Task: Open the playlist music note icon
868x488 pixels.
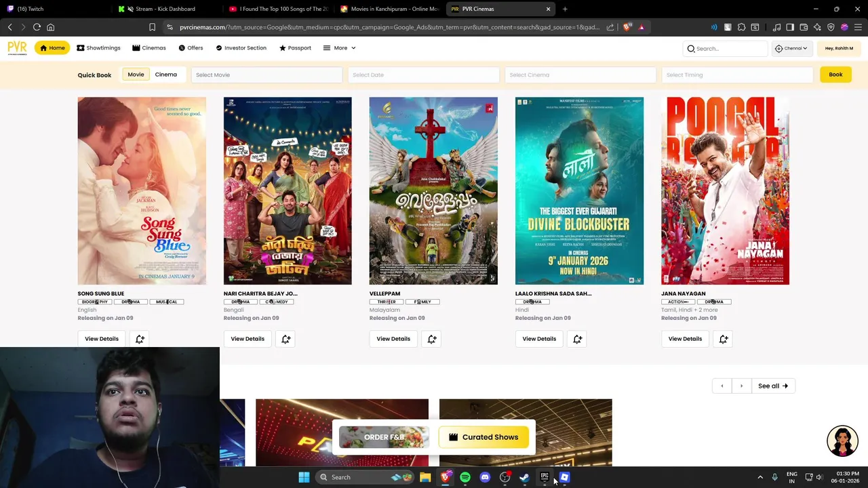Action: pos(777,27)
